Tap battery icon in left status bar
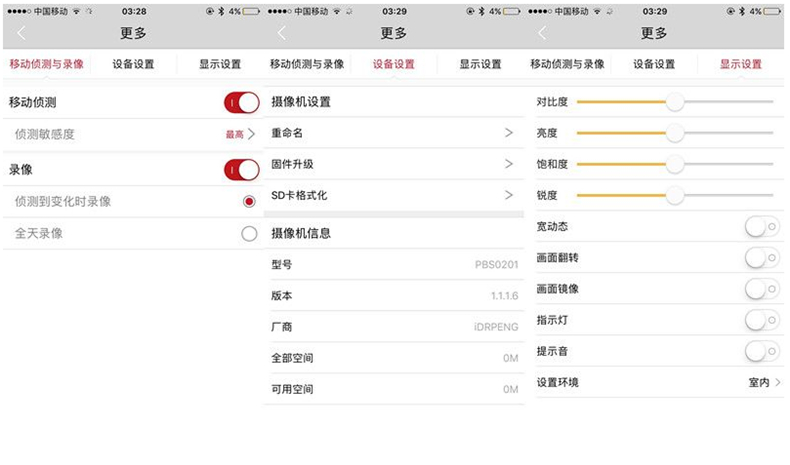The height and width of the screenshot is (465, 790). pos(249,11)
